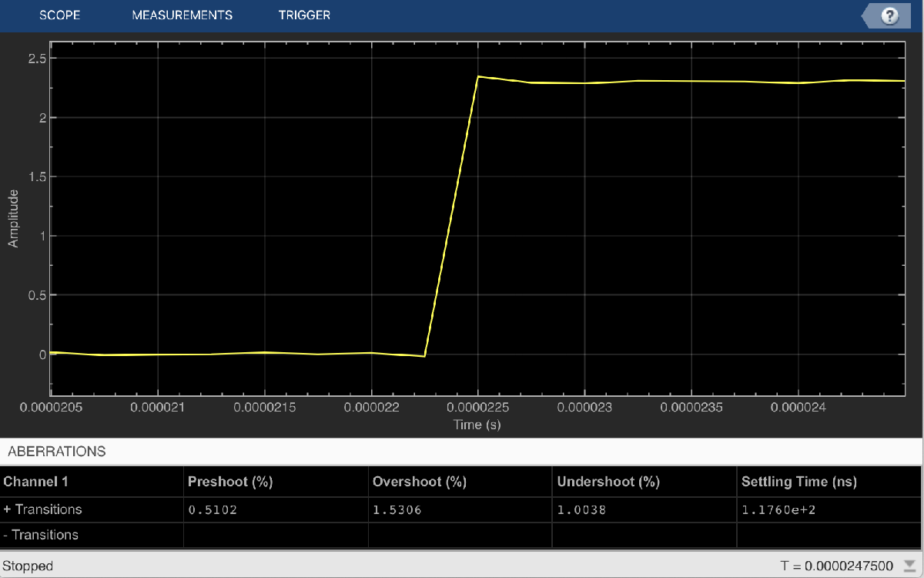Expand the status bar options arrow
Viewport: 924px width, 578px height.
pyautogui.click(x=910, y=566)
